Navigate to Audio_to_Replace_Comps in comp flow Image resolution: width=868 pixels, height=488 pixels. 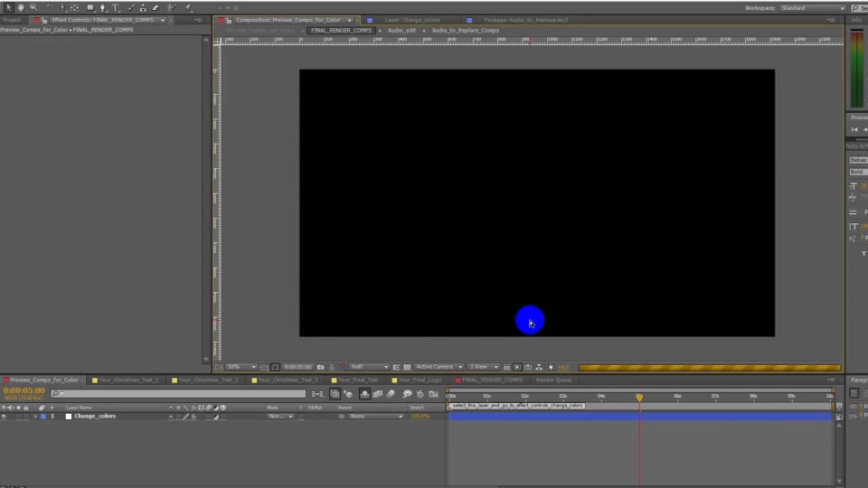click(x=466, y=31)
